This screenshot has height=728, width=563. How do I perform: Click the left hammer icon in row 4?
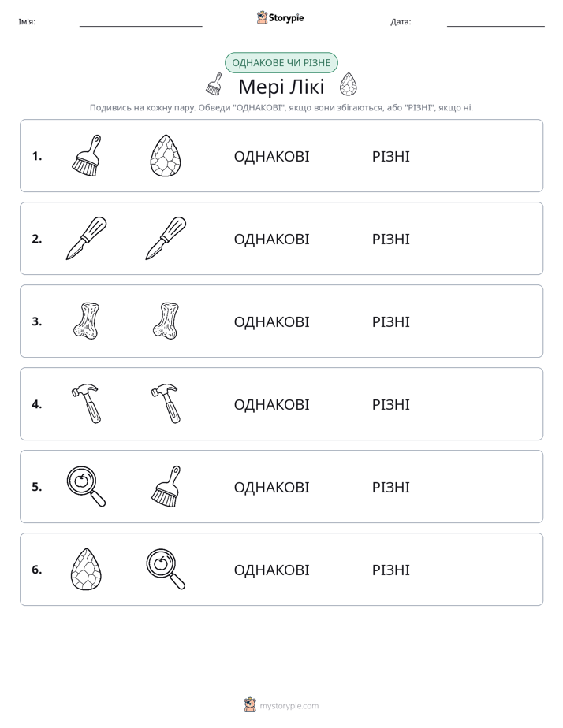[x=87, y=403]
